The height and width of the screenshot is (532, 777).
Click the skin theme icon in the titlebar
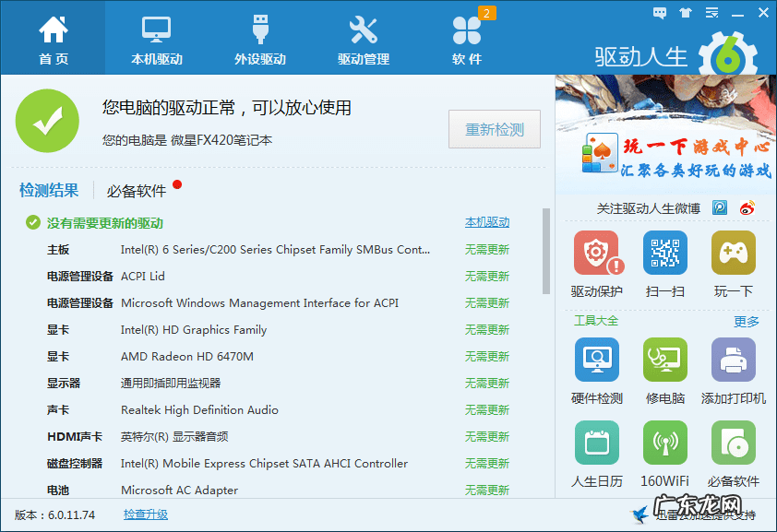click(685, 12)
